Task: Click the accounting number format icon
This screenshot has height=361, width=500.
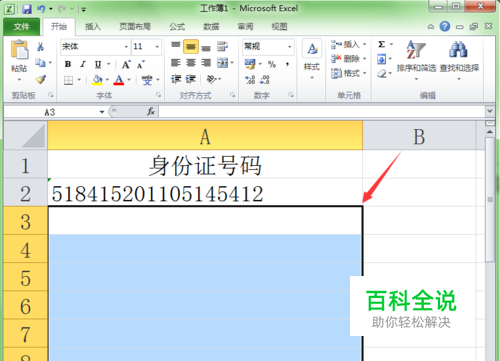Action: tap(250, 64)
